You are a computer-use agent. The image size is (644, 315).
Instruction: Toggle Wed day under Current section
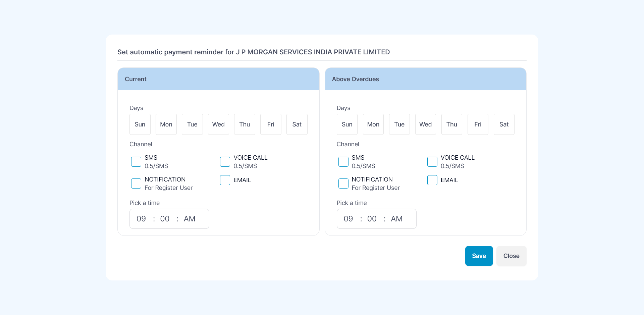[x=218, y=124]
